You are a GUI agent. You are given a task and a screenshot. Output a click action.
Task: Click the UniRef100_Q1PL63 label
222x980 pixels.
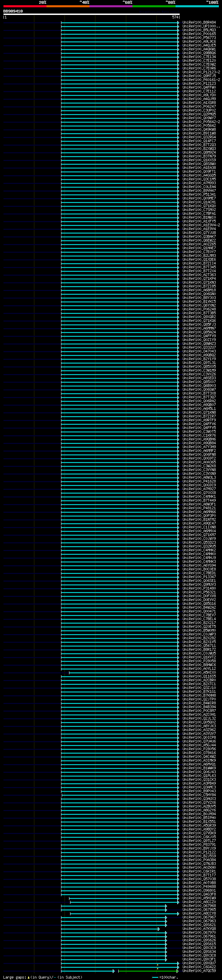pos(199,775)
